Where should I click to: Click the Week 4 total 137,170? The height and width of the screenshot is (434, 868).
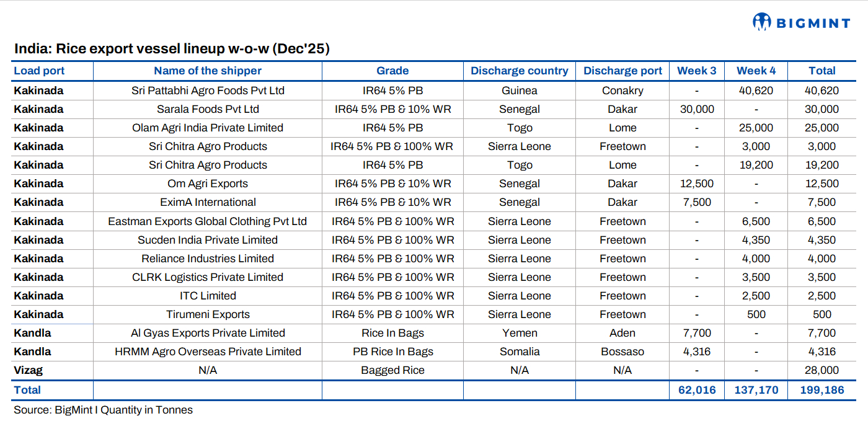tap(756, 390)
